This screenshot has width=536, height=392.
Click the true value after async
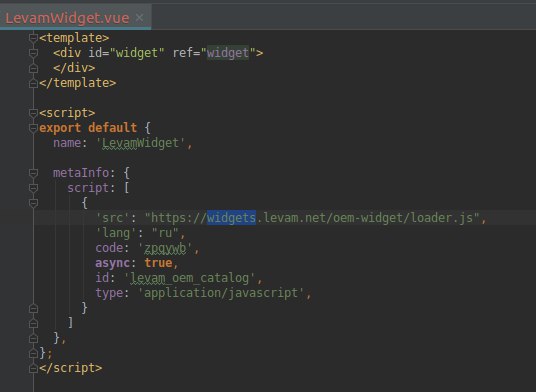pyautogui.click(x=158, y=263)
